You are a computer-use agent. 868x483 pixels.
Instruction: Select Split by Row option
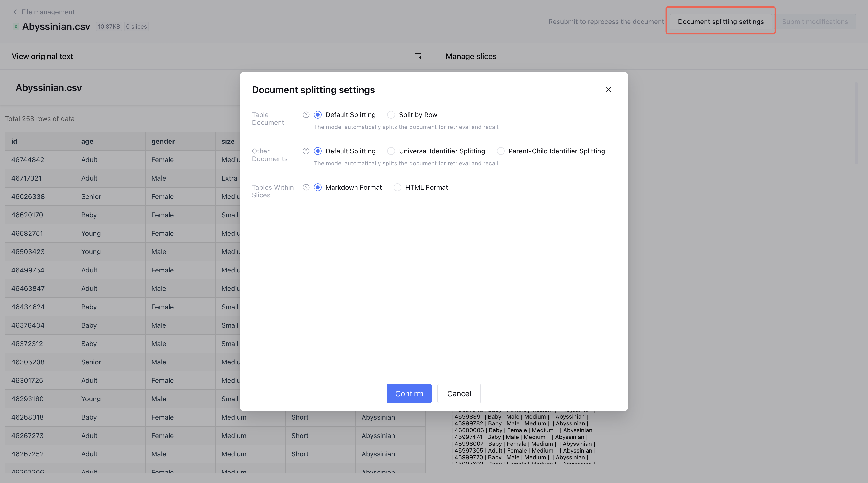(x=391, y=115)
